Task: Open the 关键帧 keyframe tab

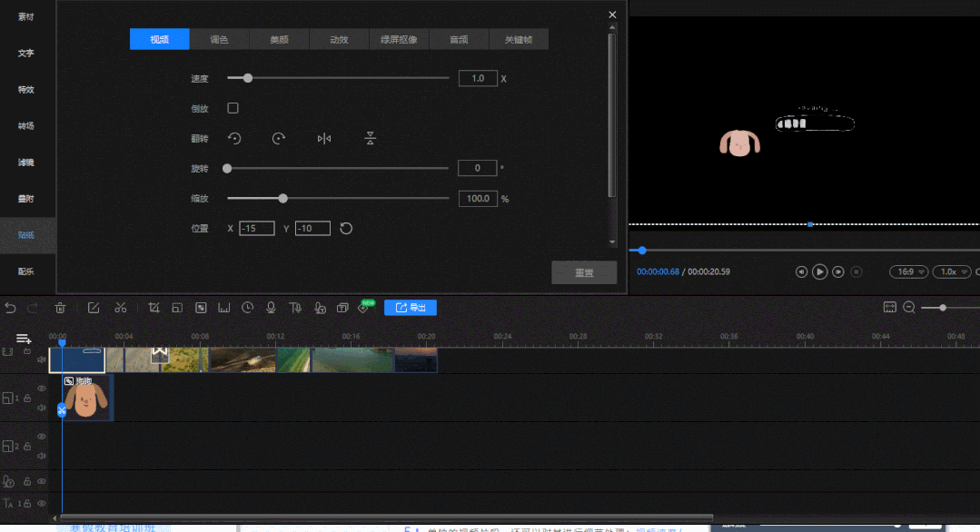Action: coord(519,39)
